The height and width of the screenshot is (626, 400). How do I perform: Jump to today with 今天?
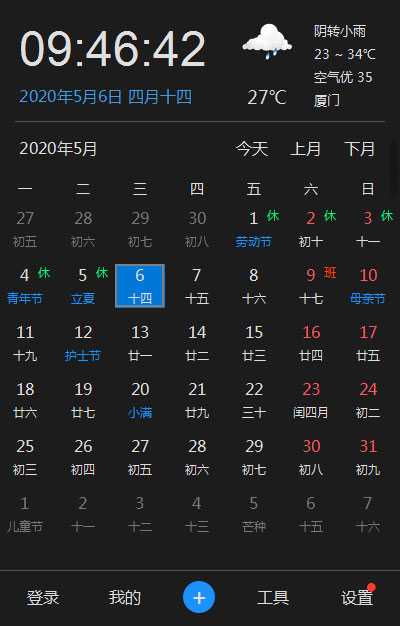coord(252,149)
